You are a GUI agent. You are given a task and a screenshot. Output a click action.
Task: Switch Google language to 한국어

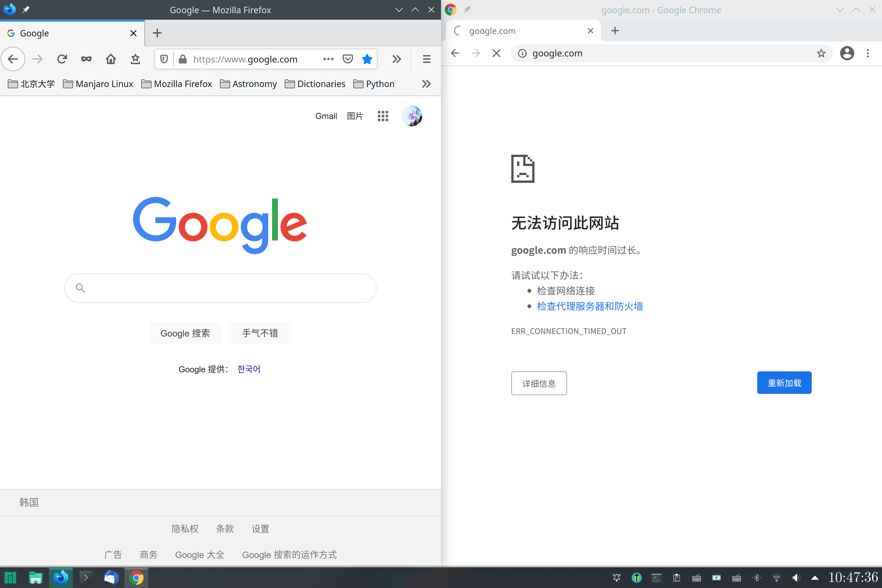point(249,369)
